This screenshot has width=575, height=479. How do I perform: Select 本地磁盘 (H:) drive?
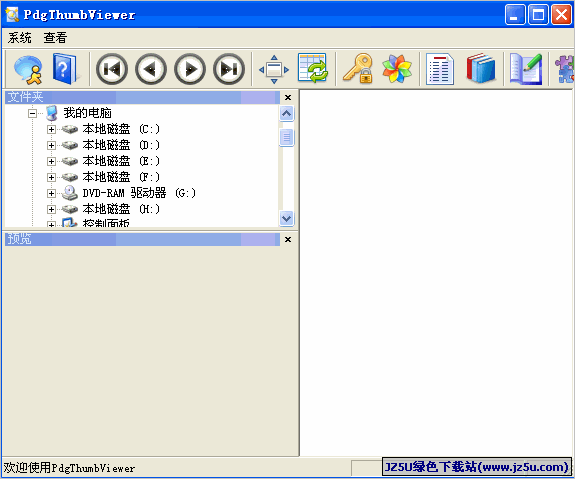121,209
